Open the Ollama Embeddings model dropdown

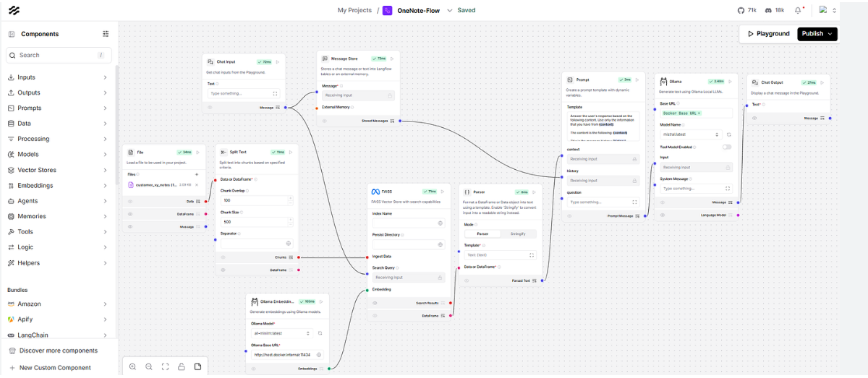point(282,333)
